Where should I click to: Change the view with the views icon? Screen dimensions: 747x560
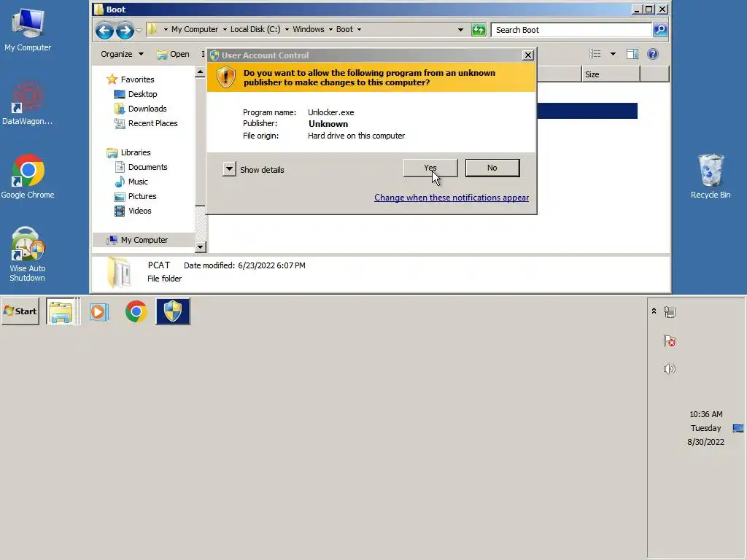(595, 54)
